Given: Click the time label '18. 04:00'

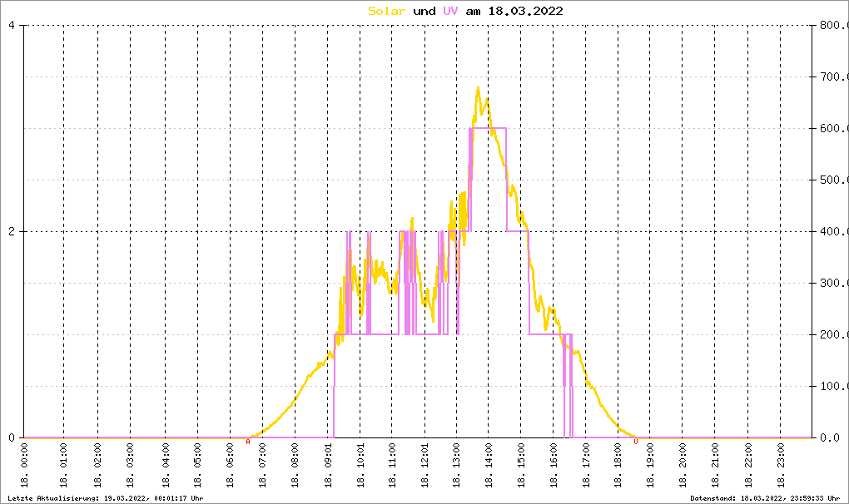Looking at the screenshot, I should pyautogui.click(x=165, y=466).
